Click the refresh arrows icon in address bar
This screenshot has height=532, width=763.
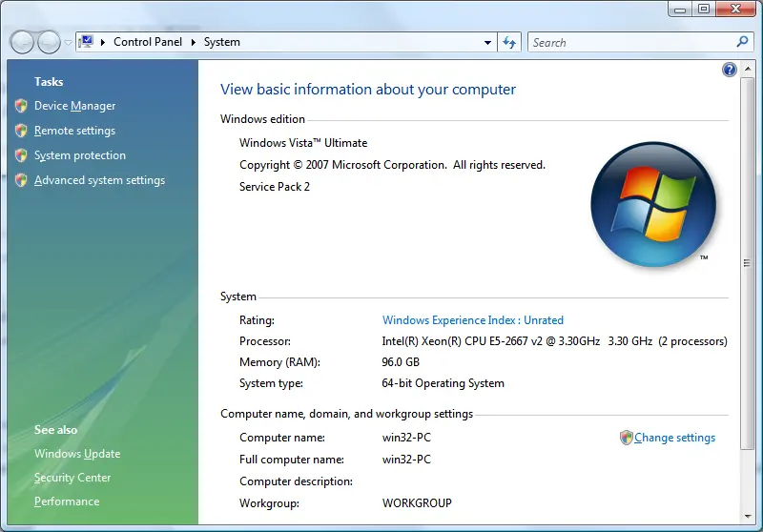coord(509,42)
